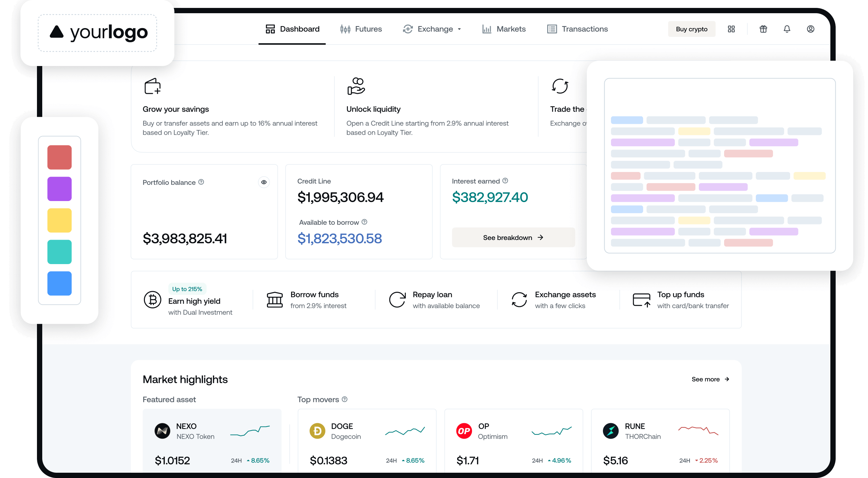Click the Portfolio balance info icon

pos(201,182)
